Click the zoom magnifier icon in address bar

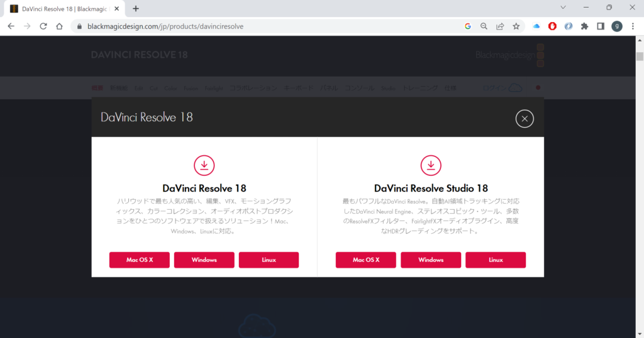click(x=484, y=26)
